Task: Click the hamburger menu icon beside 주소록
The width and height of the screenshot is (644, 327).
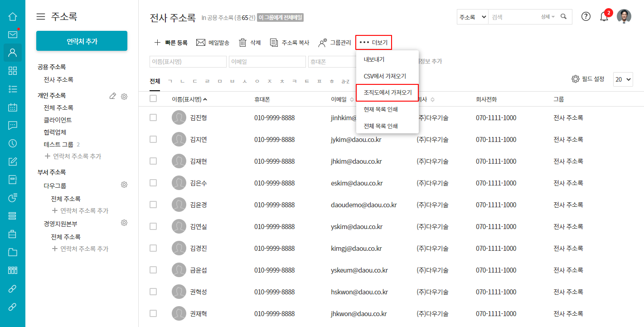Action: [x=41, y=17]
